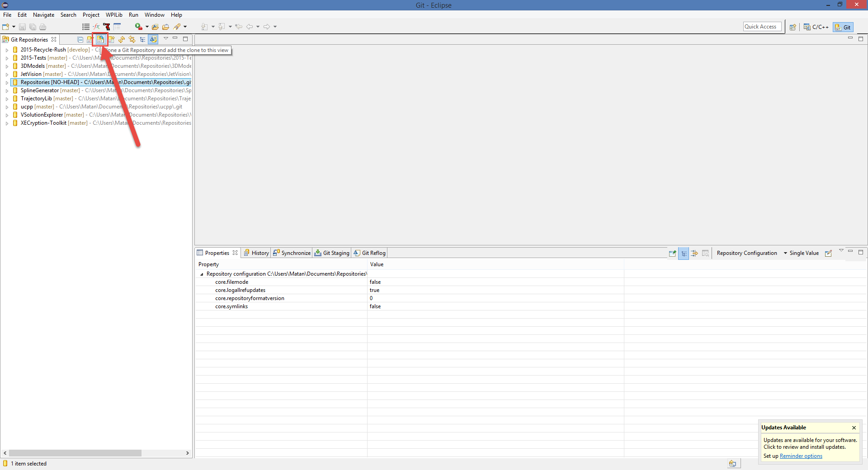868x470 pixels.
Task: Open dropdown arrow next to New icon
Action: [14, 27]
